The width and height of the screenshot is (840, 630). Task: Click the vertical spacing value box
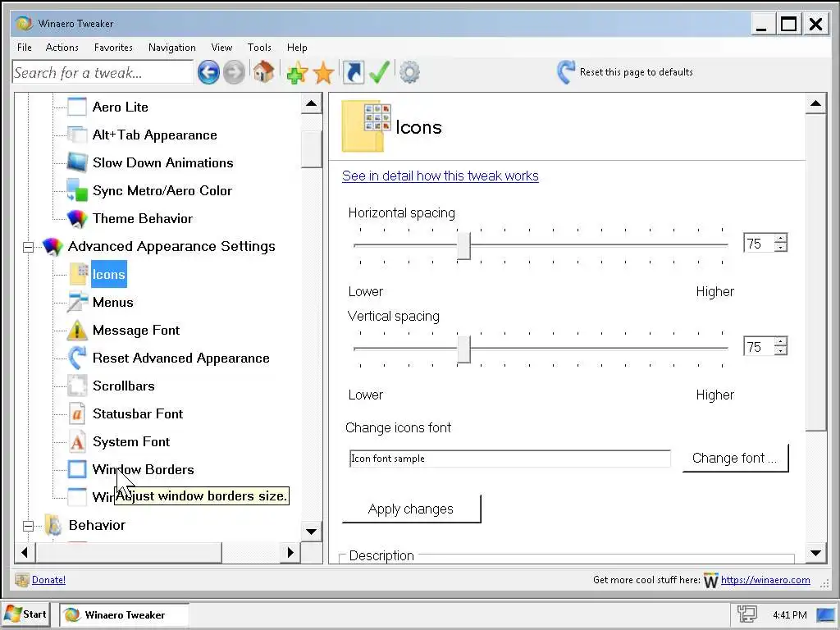click(759, 347)
